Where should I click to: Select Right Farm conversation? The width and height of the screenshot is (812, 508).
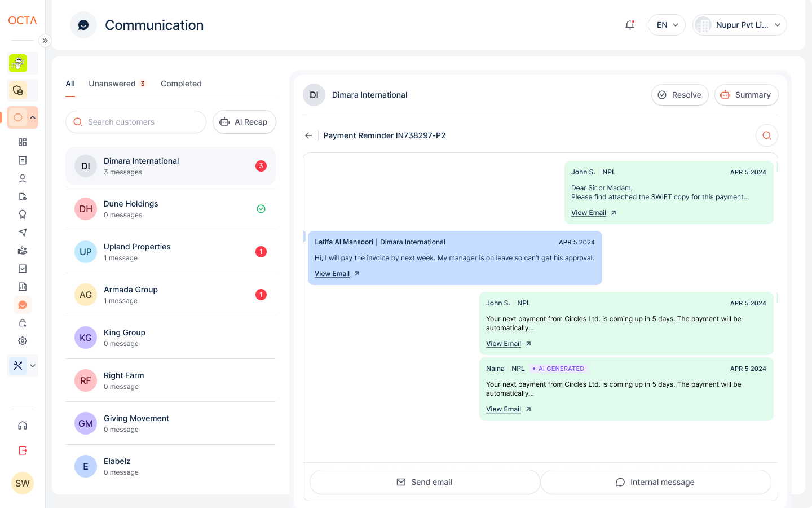170,380
